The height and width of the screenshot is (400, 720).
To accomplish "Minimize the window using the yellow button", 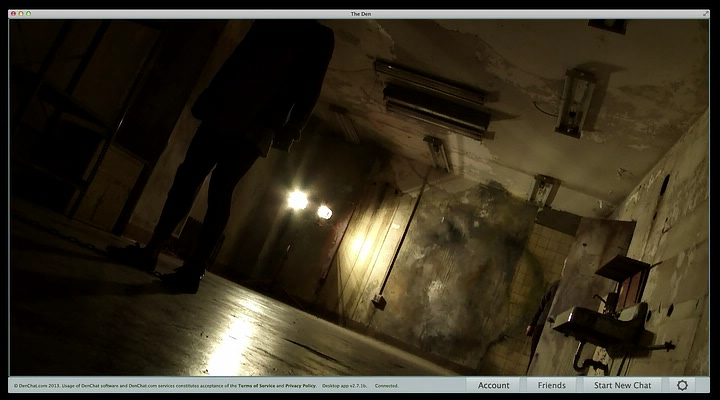I will [x=21, y=14].
